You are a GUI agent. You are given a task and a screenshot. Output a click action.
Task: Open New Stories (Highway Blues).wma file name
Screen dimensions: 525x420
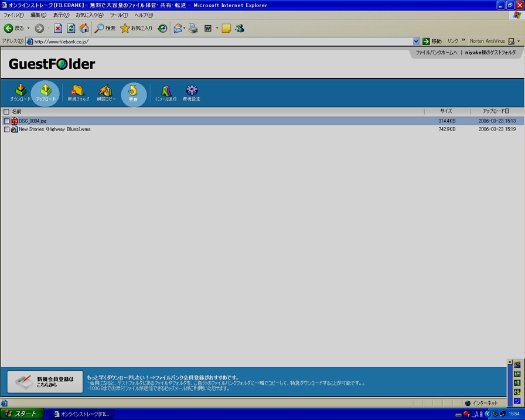tap(54, 129)
